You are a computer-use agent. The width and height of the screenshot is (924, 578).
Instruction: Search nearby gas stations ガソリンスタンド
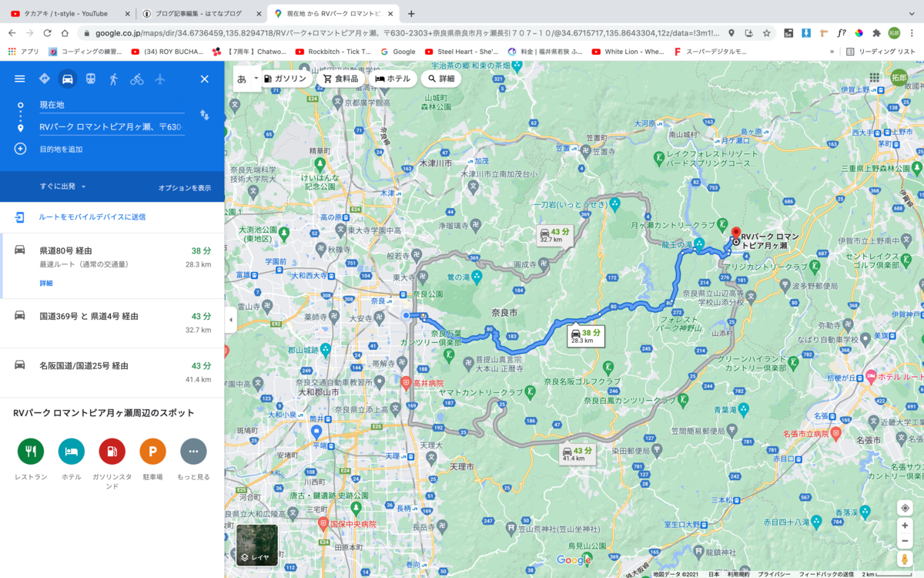112,451
